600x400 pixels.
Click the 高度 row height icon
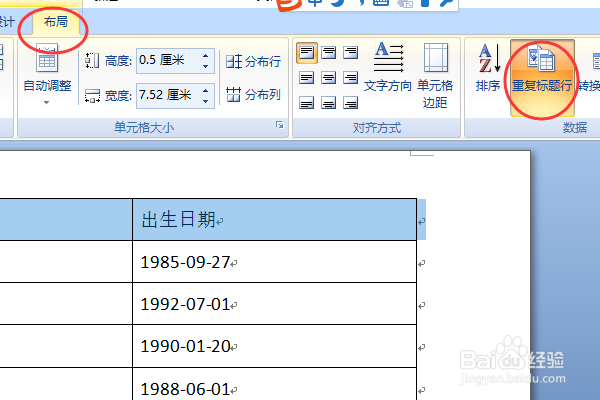(92, 60)
